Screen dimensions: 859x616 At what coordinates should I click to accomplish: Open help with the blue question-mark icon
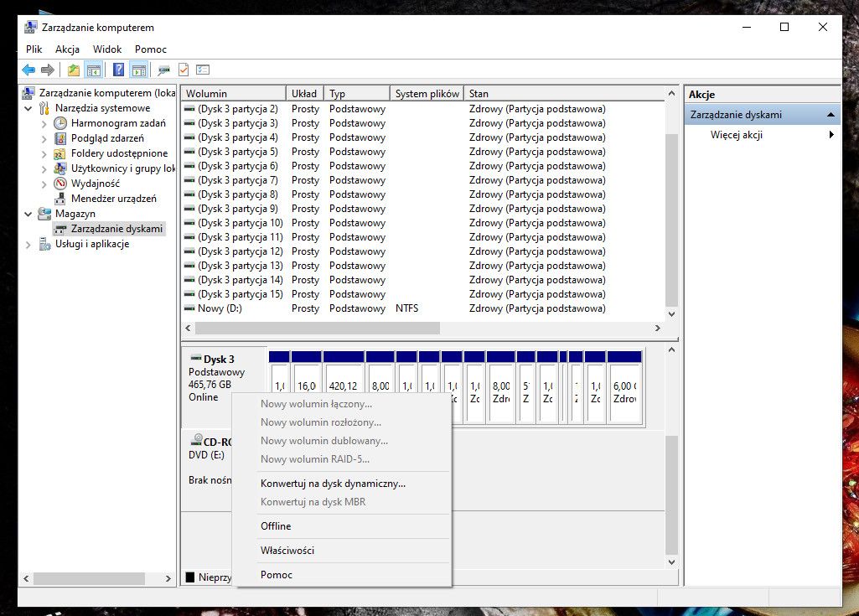tap(118, 70)
